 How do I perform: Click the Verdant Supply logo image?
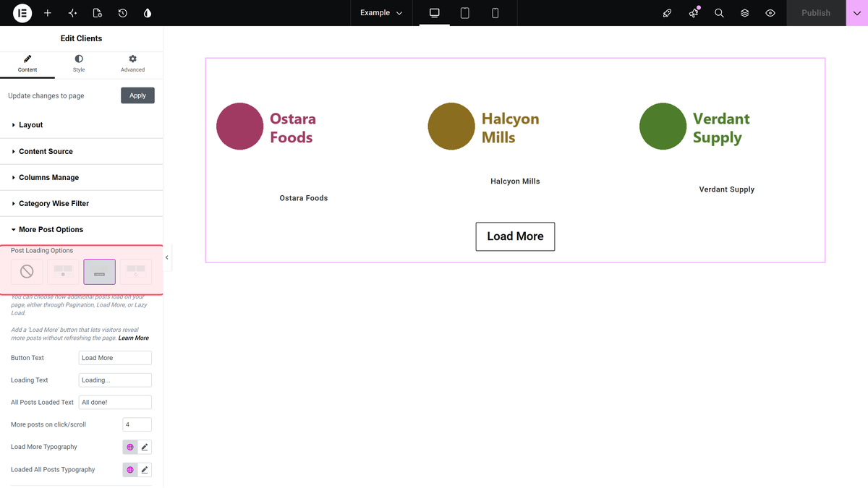click(x=695, y=127)
